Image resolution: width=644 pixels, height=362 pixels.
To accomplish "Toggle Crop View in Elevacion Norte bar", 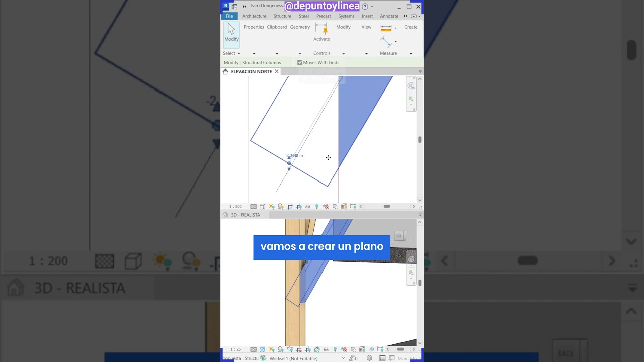I will (x=290, y=206).
